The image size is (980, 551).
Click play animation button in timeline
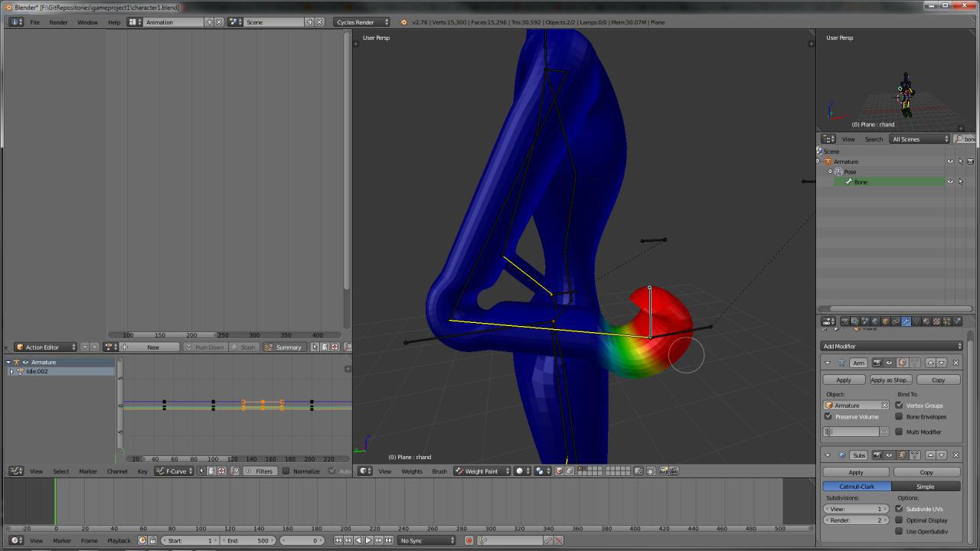click(x=368, y=541)
